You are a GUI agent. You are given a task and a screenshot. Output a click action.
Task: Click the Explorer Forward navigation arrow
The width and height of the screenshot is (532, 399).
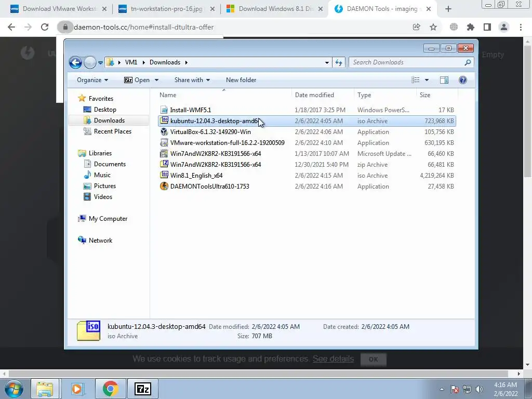point(90,62)
